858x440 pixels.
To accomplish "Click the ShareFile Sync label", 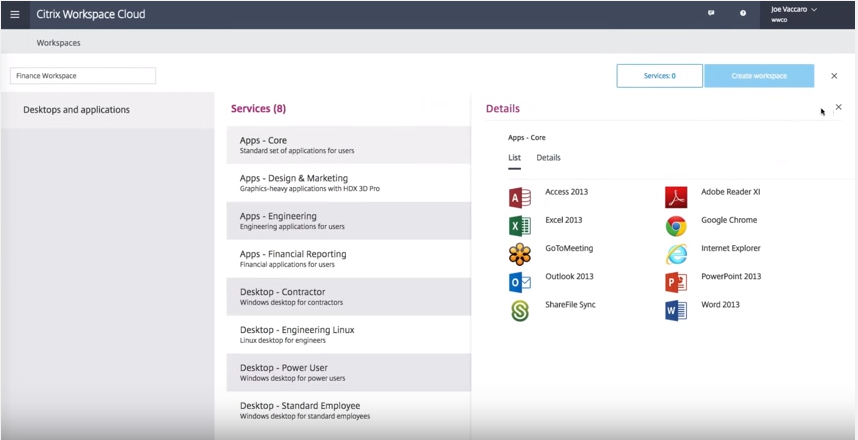I will click(570, 305).
